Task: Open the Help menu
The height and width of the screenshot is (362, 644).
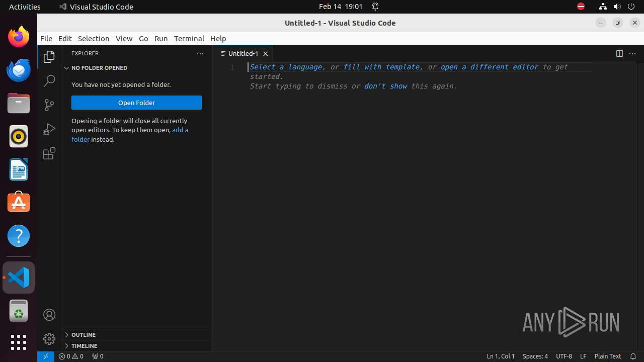Action: 218,39
